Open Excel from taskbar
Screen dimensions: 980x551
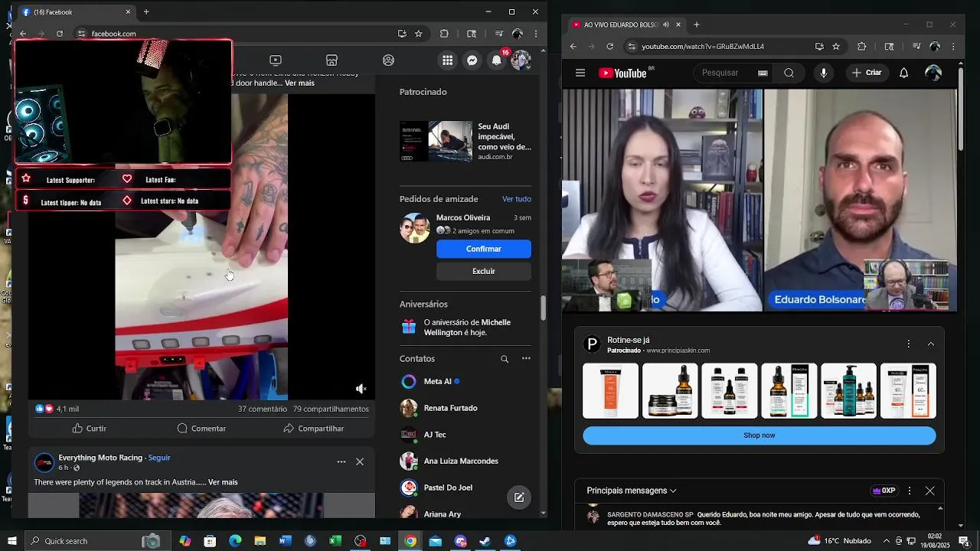[335, 541]
